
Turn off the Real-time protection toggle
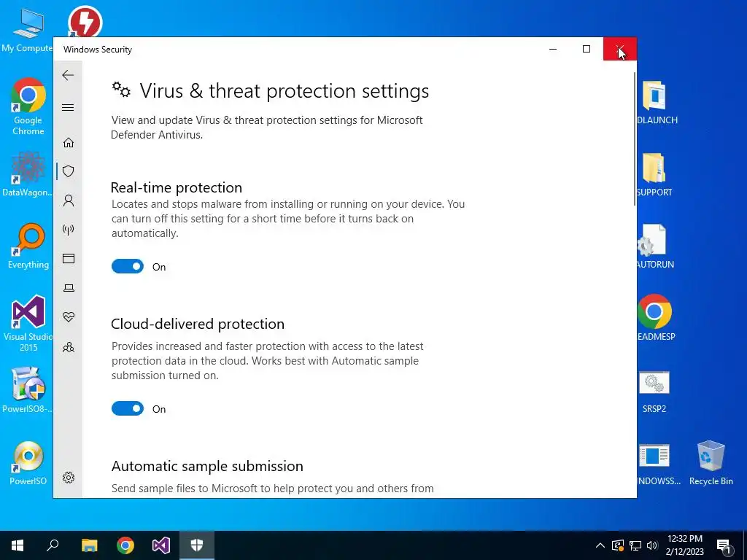click(x=127, y=266)
